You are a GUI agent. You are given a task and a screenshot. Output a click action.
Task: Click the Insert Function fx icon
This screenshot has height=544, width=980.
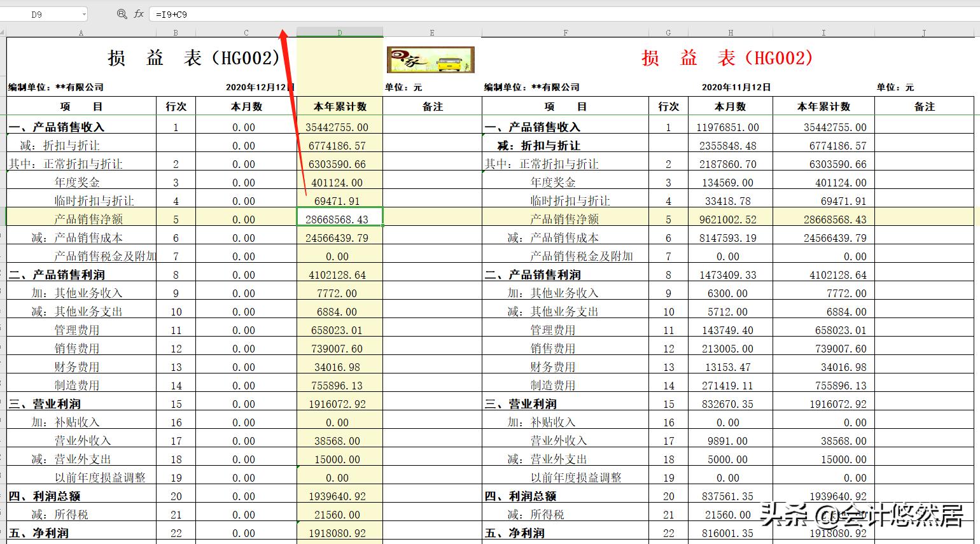pyautogui.click(x=138, y=13)
